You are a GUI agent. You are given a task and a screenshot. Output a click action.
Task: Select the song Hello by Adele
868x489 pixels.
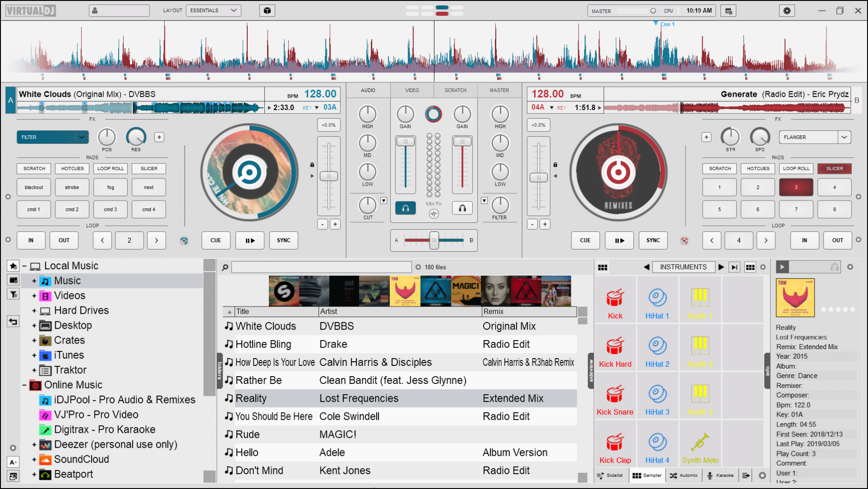pos(247,452)
